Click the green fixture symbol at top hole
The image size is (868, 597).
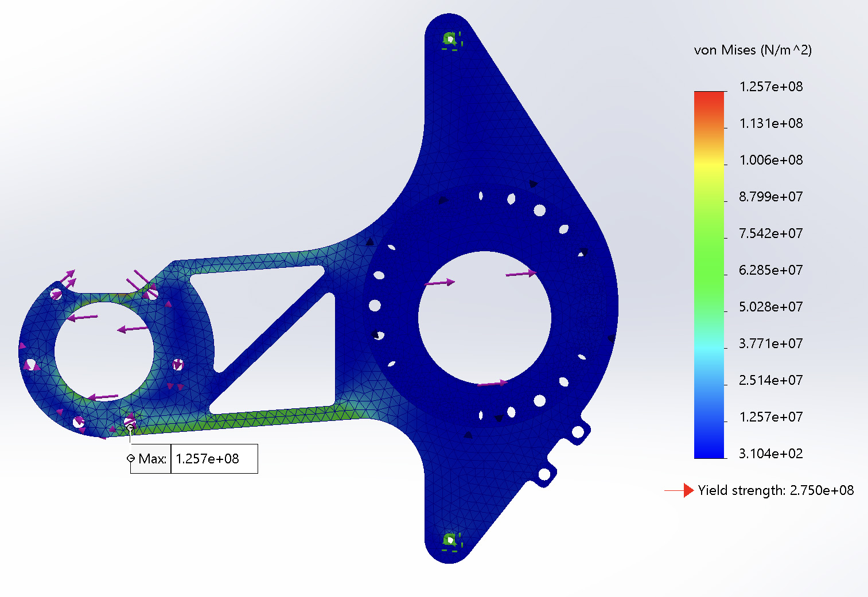[450, 40]
